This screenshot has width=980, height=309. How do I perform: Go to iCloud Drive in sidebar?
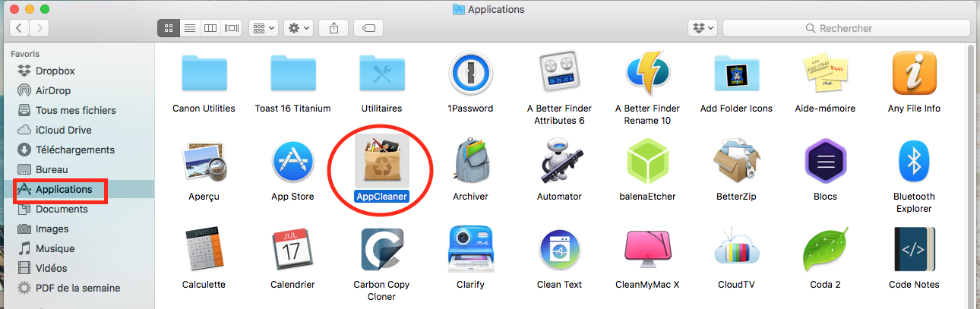pyautogui.click(x=63, y=130)
